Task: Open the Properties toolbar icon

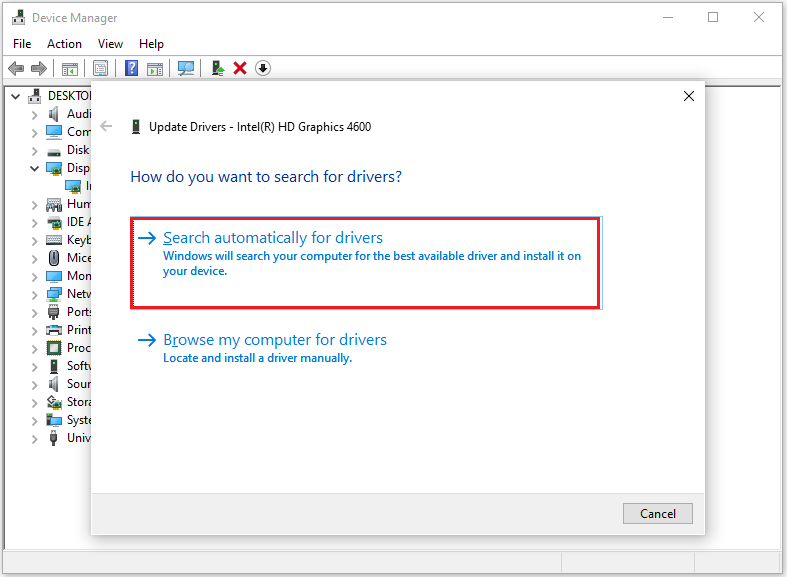Action: [100, 68]
